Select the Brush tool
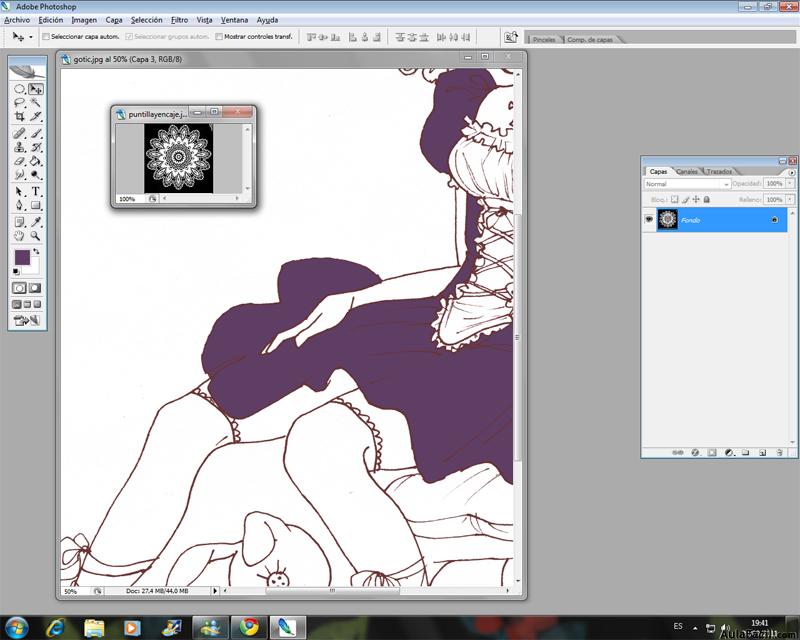The width and height of the screenshot is (800, 640). pyautogui.click(x=36, y=134)
